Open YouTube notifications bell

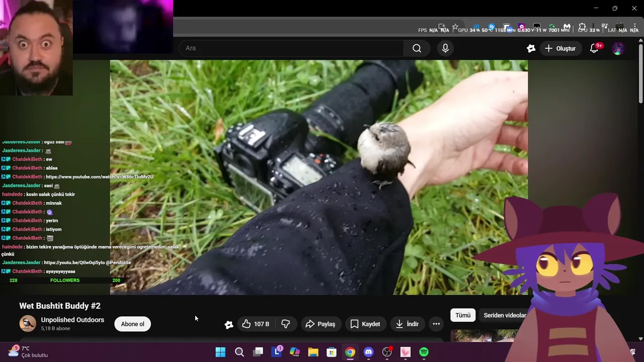coord(594,48)
